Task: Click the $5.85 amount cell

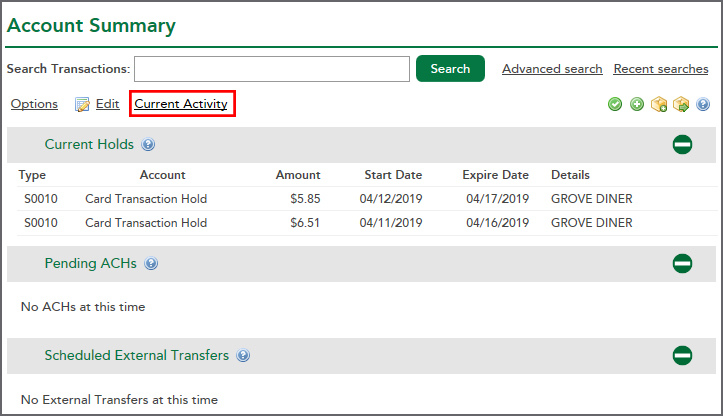Action: click(x=305, y=199)
